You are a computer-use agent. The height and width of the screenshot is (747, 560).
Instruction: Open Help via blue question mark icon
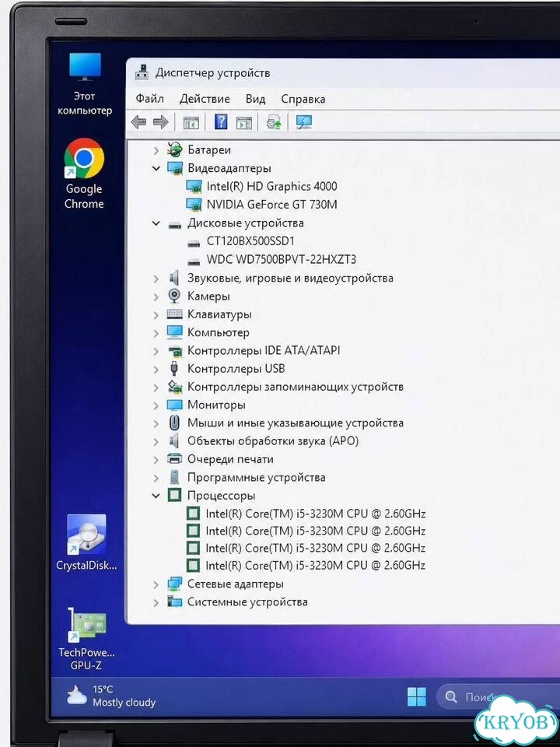pos(221,122)
